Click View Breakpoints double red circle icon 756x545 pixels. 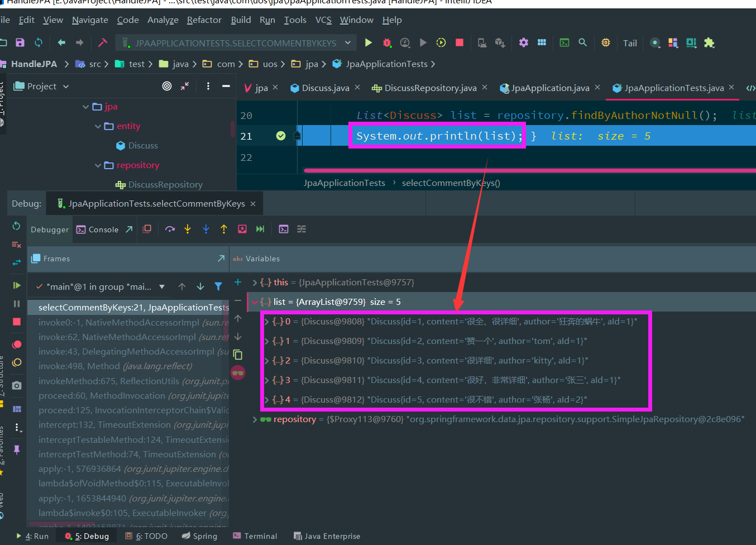click(x=17, y=345)
